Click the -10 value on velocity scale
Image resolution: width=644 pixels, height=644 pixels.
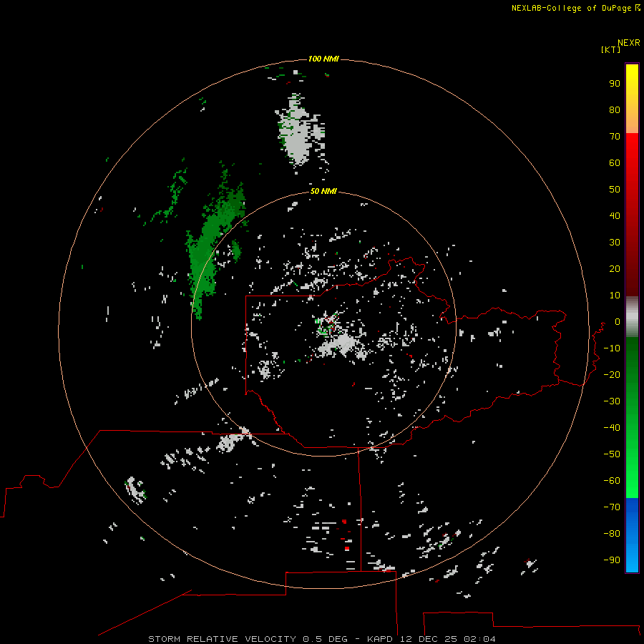pyautogui.click(x=612, y=348)
